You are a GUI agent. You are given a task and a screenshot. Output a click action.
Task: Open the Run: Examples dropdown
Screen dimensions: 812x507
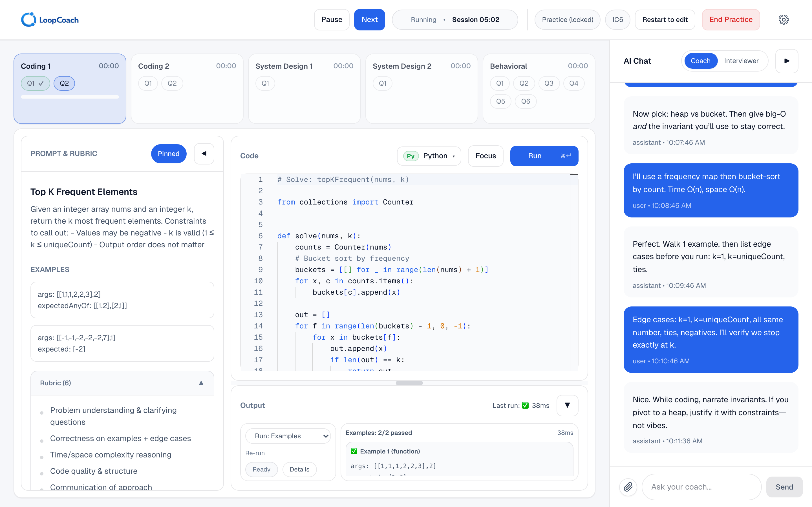(288, 435)
